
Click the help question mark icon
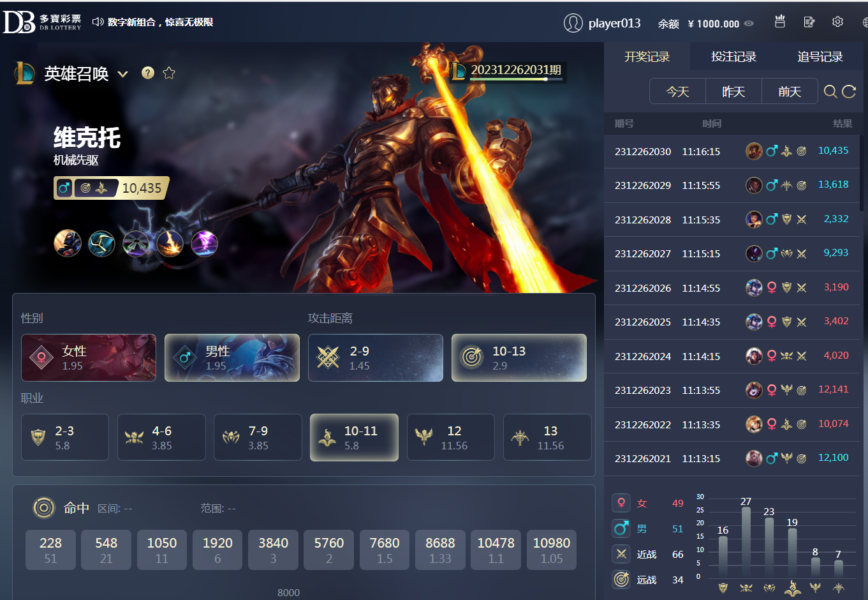pyautogui.click(x=148, y=73)
